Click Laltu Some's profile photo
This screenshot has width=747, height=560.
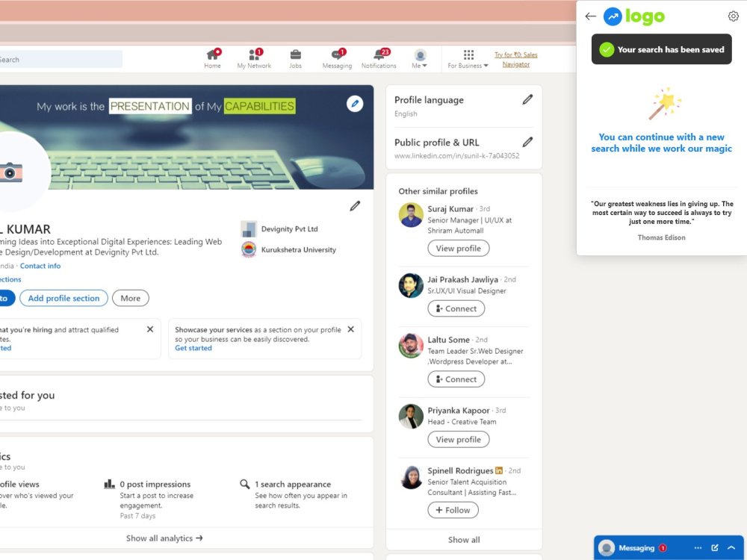[x=411, y=346]
